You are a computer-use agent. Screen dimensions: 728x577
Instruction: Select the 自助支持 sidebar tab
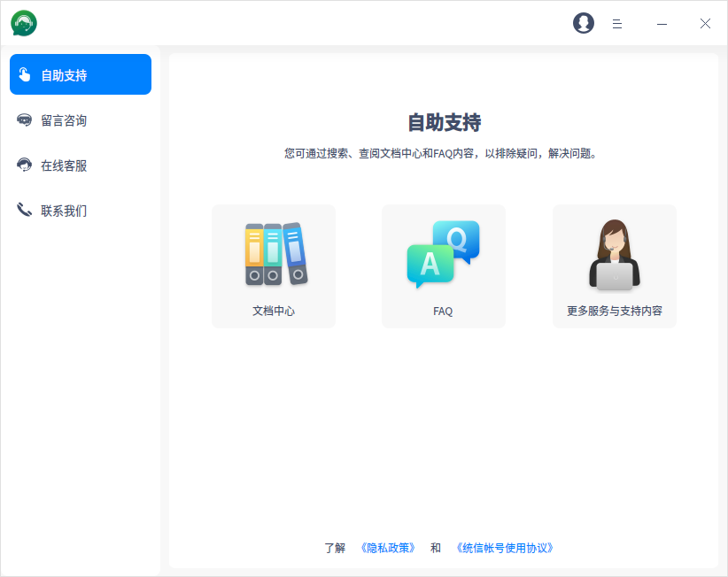[81, 74]
